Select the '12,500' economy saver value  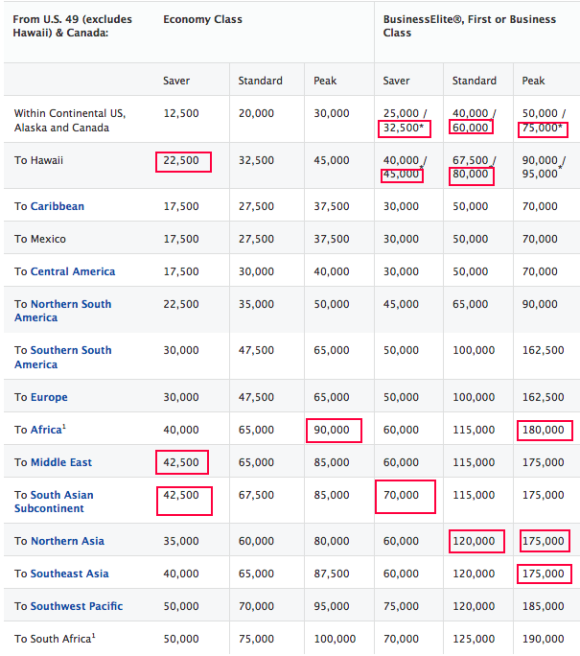pos(181,113)
